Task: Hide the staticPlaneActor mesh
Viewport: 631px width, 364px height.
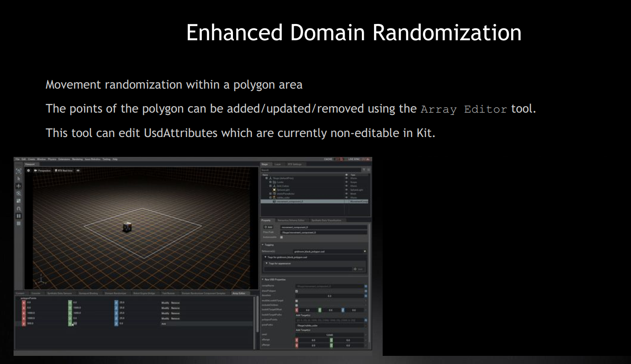Action: pyautogui.click(x=346, y=194)
